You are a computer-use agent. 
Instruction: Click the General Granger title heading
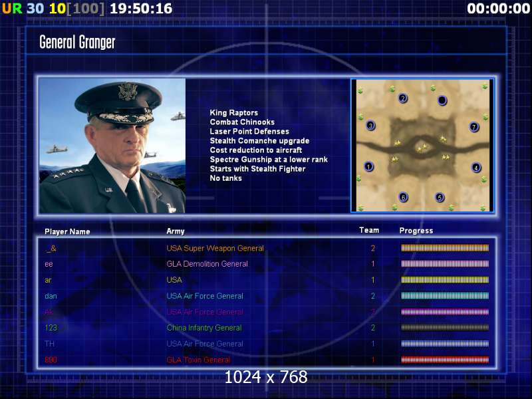(x=77, y=42)
